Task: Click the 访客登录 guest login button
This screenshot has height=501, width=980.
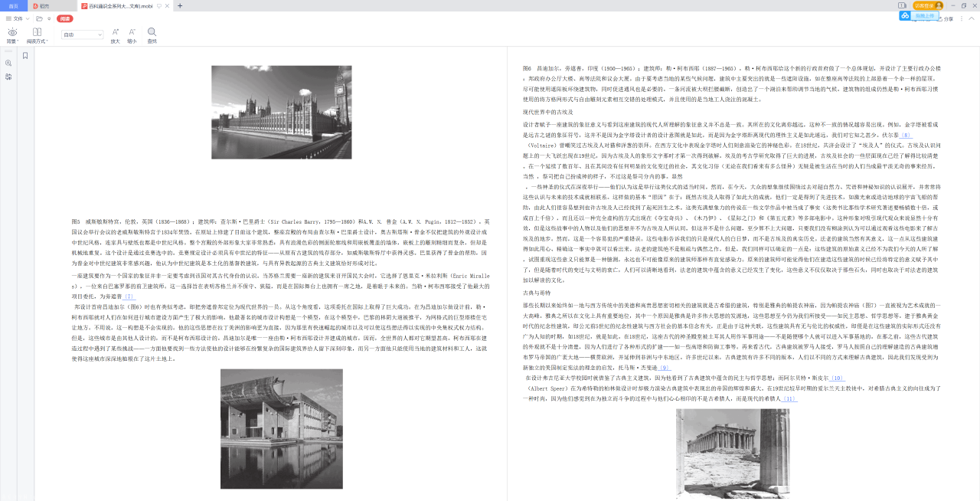Action: coord(928,5)
